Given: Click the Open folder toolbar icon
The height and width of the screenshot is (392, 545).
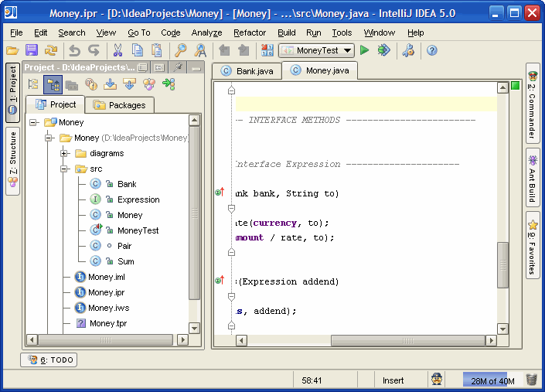Looking at the screenshot, I should tap(12, 51).
